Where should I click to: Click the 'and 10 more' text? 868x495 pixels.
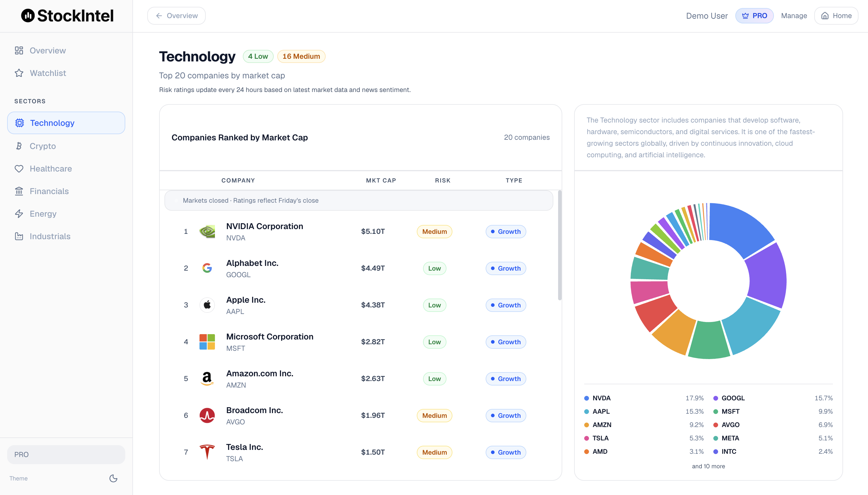[708, 467]
